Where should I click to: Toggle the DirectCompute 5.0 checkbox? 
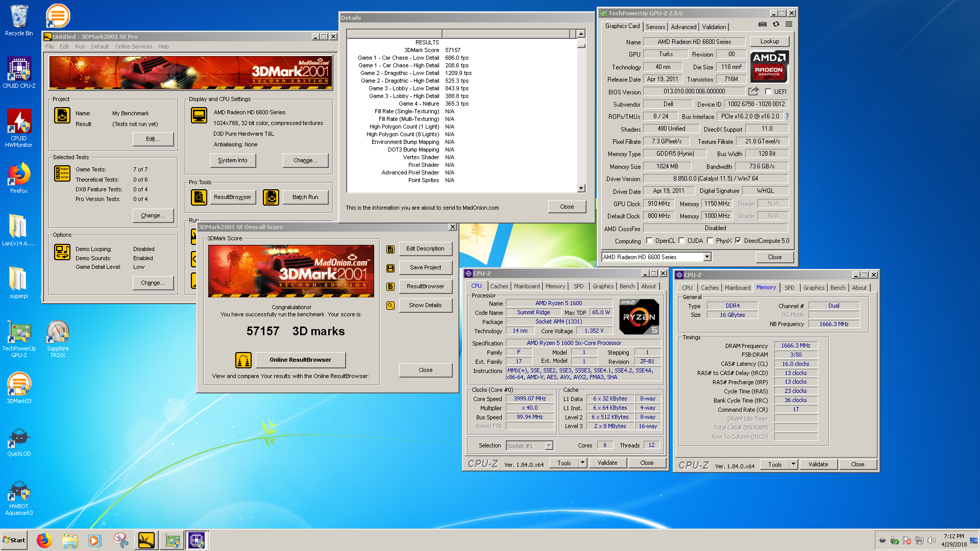coord(738,241)
